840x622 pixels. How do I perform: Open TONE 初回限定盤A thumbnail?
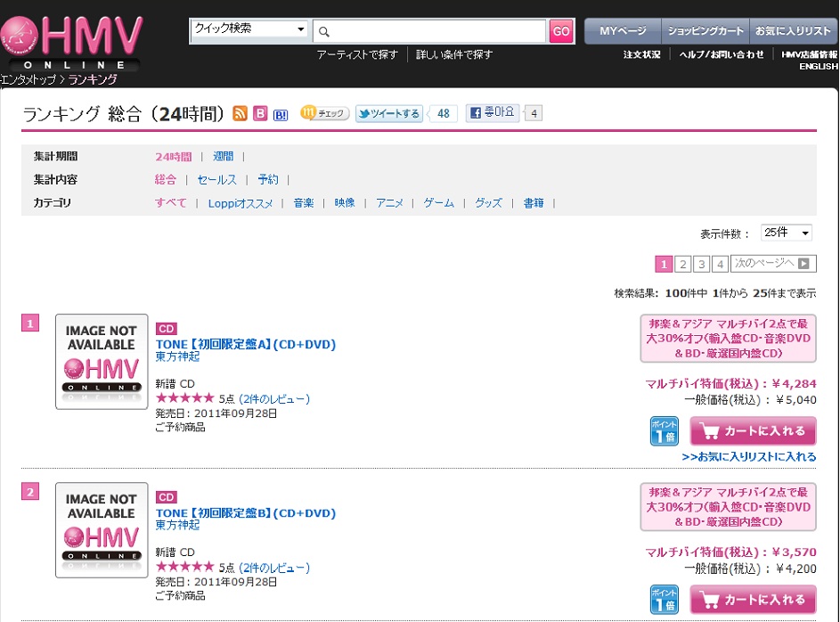[102, 362]
